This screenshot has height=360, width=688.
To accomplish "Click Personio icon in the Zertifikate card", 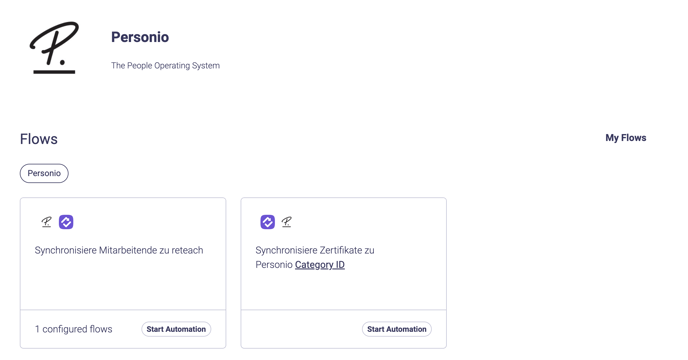I will [x=287, y=222].
